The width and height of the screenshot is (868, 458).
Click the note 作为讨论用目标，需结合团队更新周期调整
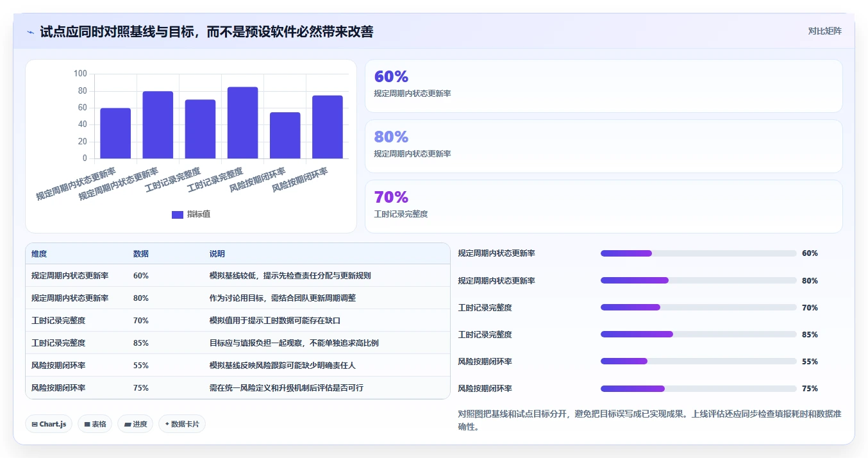283,298
